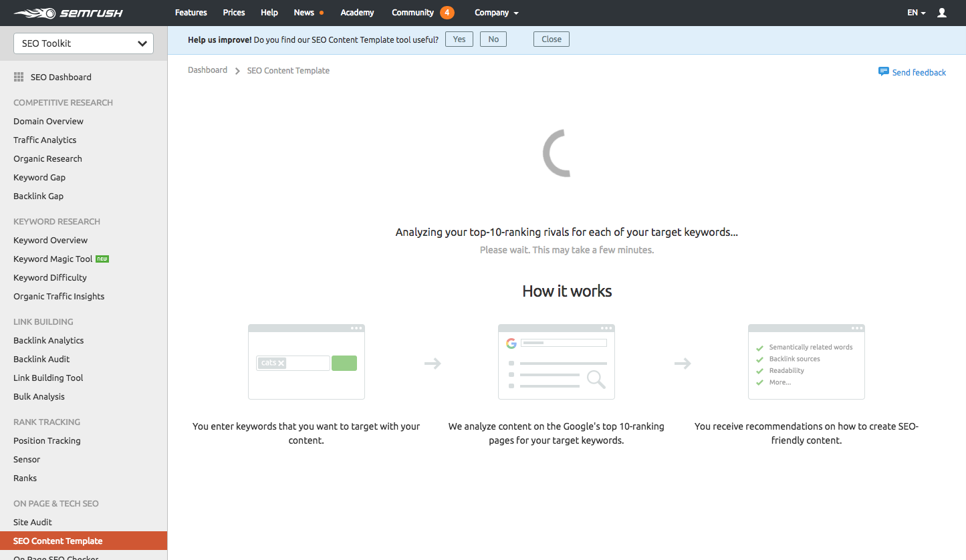The height and width of the screenshot is (560, 966).
Task: Open SEO Dashboard in sidebar
Action: pos(61,77)
